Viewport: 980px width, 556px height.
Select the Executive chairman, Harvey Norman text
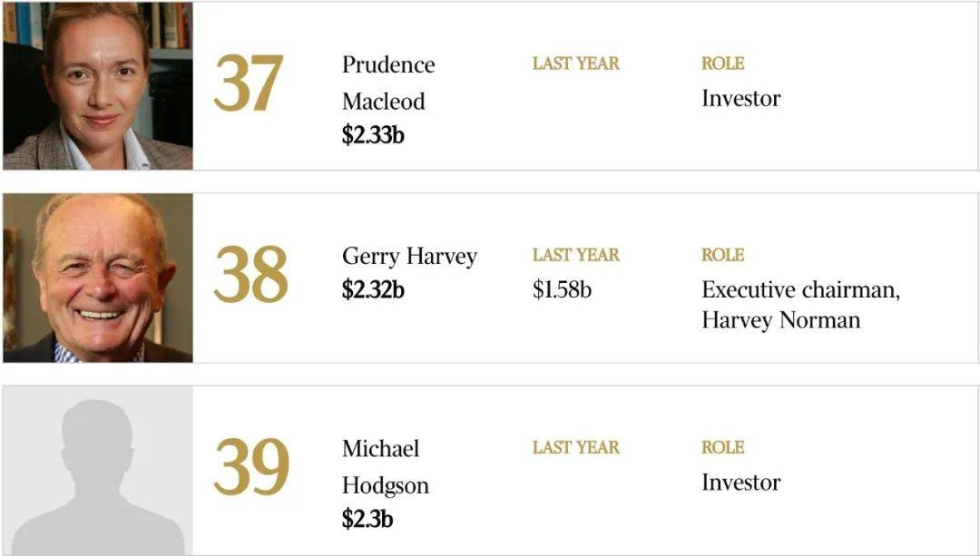point(800,305)
